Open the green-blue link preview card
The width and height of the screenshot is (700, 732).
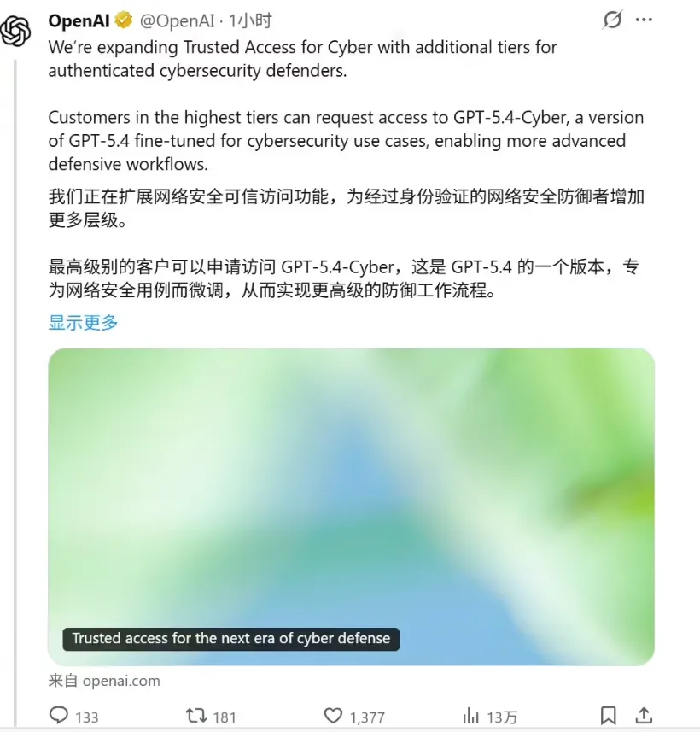[351, 507]
